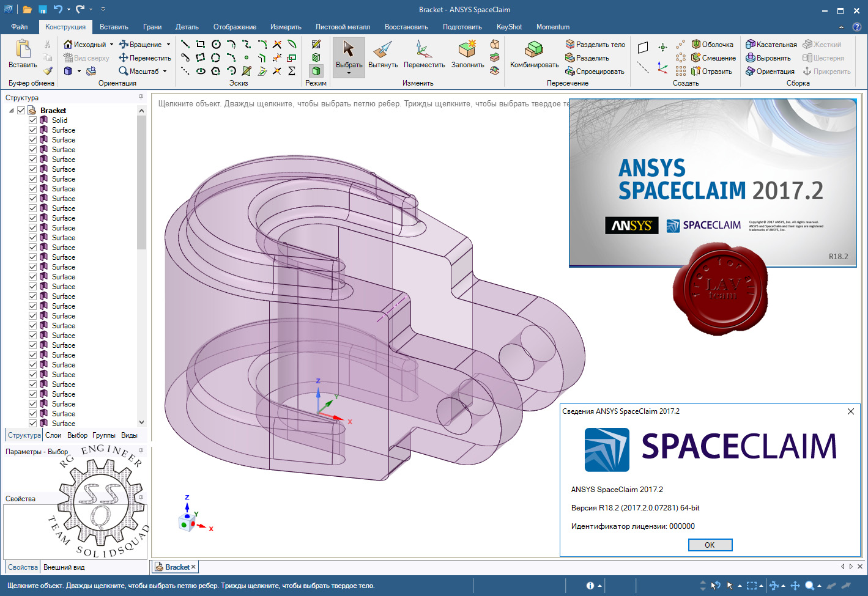
Task: Click the Переместить orientation button
Action: click(x=145, y=57)
